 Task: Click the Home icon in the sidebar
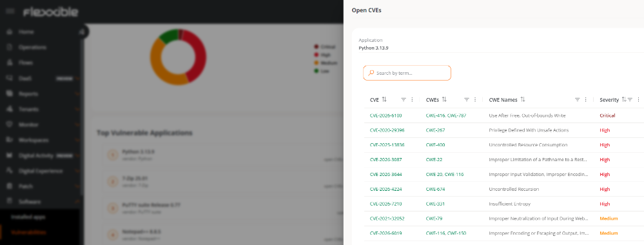[10, 32]
